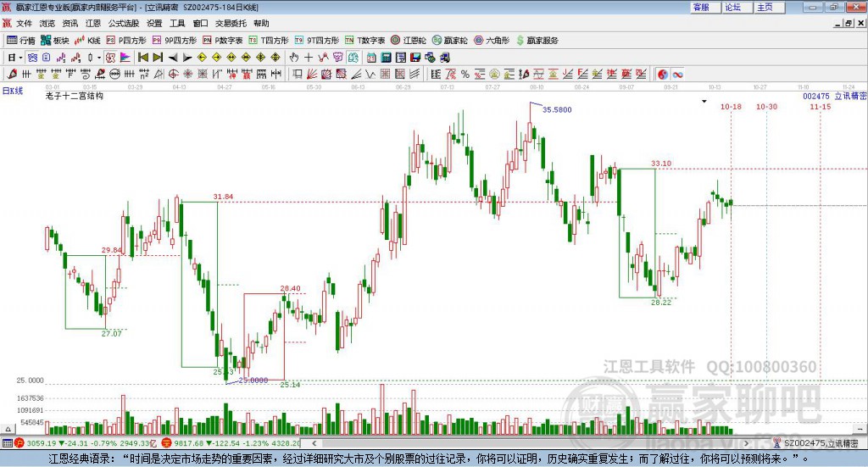Open the 交易委托 menu
Viewport: 868px width, 467px height.
[231, 23]
